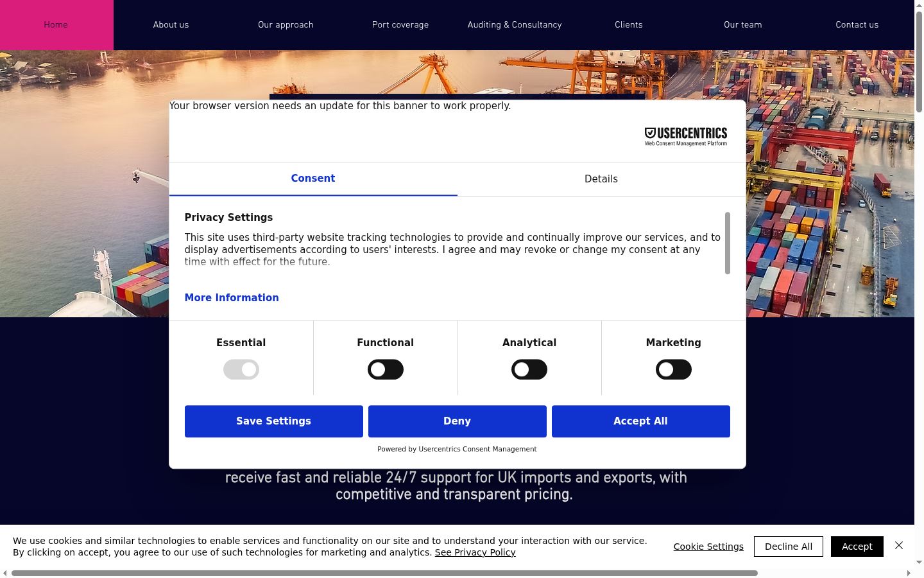Visit the Our team page
The image size is (924, 578).
pyautogui.click(x=743, y=25)
